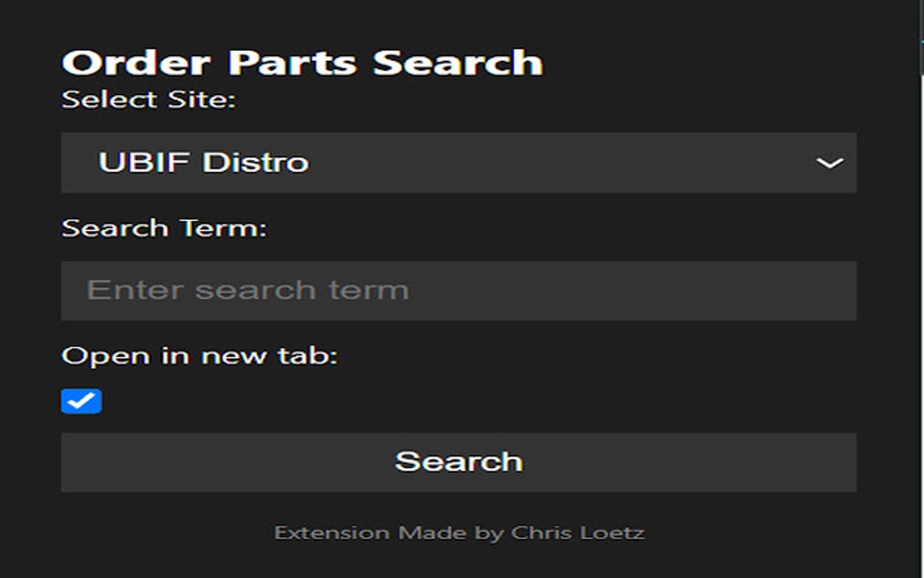Select the site name UBIF Distro text
Screen dimensions: 924x578
(x=204, y=163)
